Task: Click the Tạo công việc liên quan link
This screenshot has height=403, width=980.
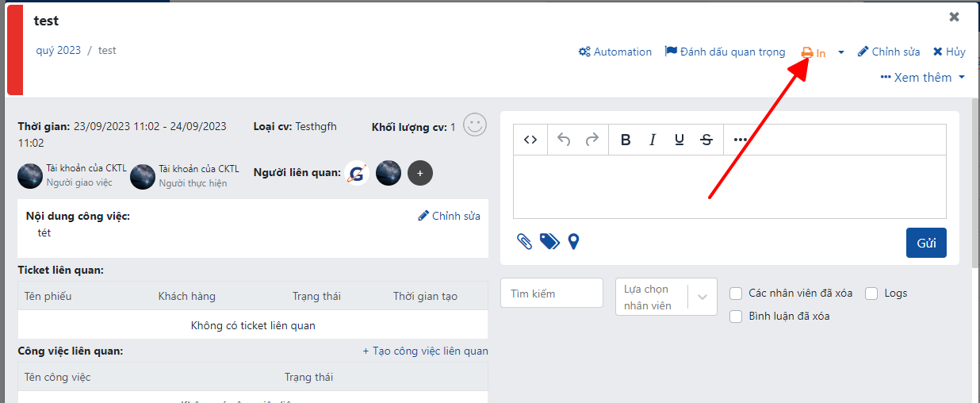Action: (x=426, y=351)
